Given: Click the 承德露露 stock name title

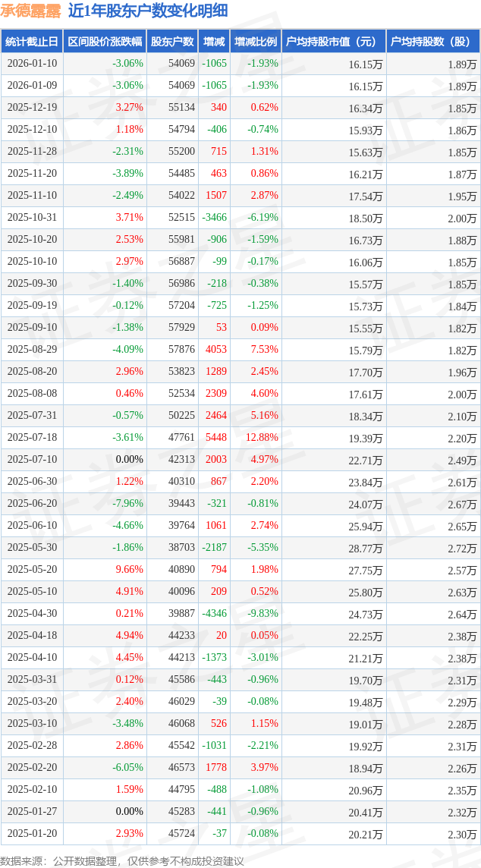Looking at the screenshot, I should pos(31,11).
